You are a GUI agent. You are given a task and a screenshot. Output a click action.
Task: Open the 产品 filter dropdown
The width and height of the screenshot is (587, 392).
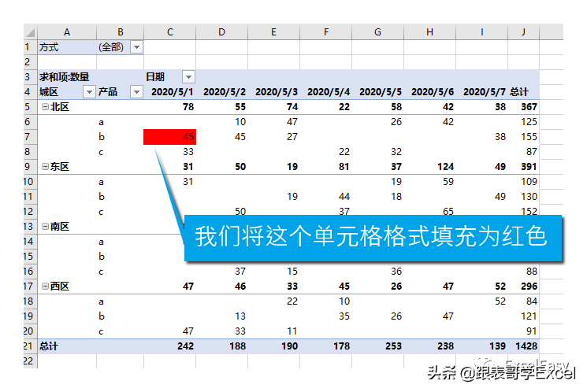136,92
